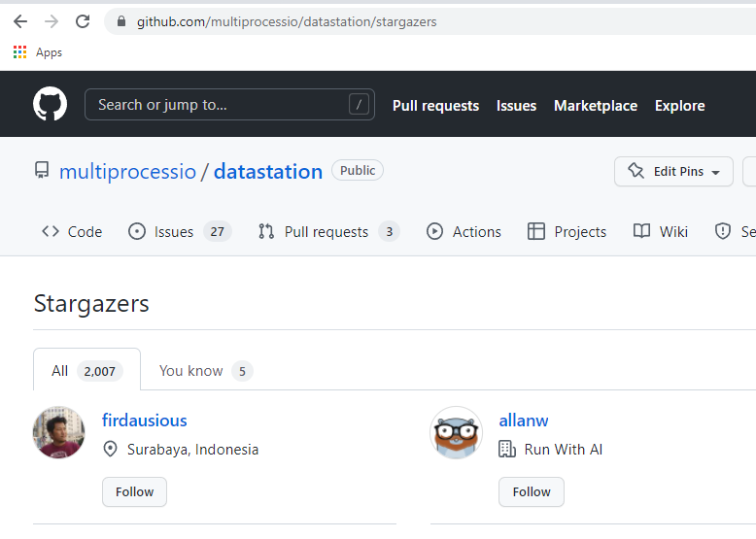
Task: Click the 27 issues counter badge
Action: coord(218,232)
